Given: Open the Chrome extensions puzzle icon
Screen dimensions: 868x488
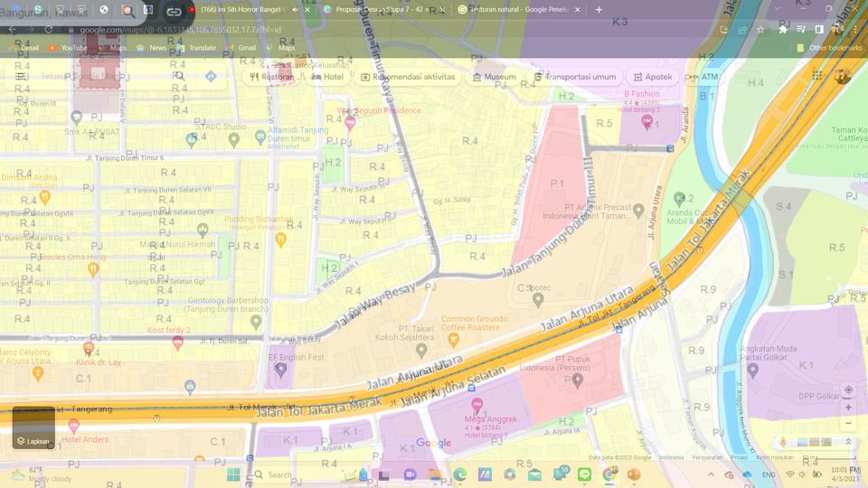Looking at the screenshot, I should (783, 29).
